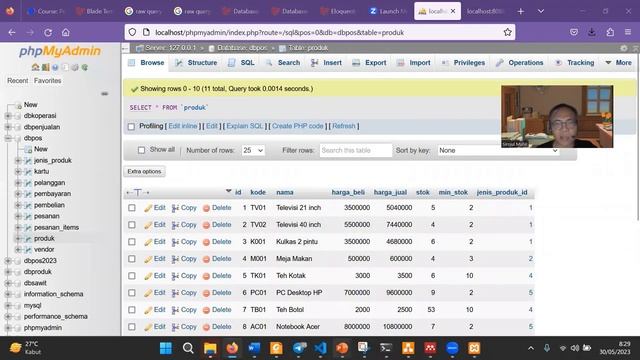The height and width of the screenshot is (360, 640).
Task: Select row checkbox for Televisi 40 inch
Action: pos(132,225)
